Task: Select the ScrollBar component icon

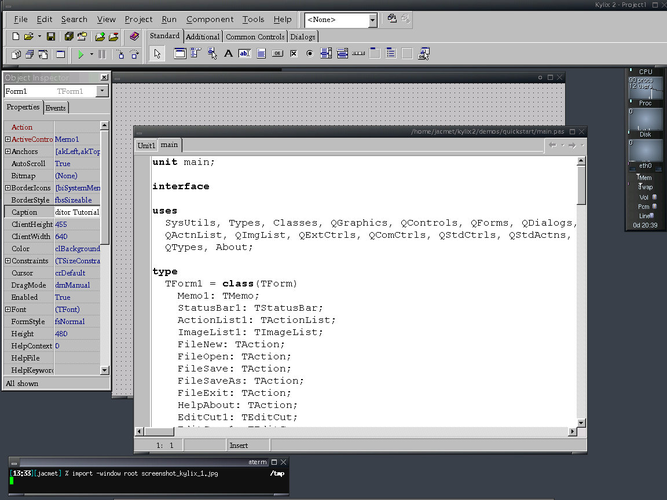Action: click(359, 54)
